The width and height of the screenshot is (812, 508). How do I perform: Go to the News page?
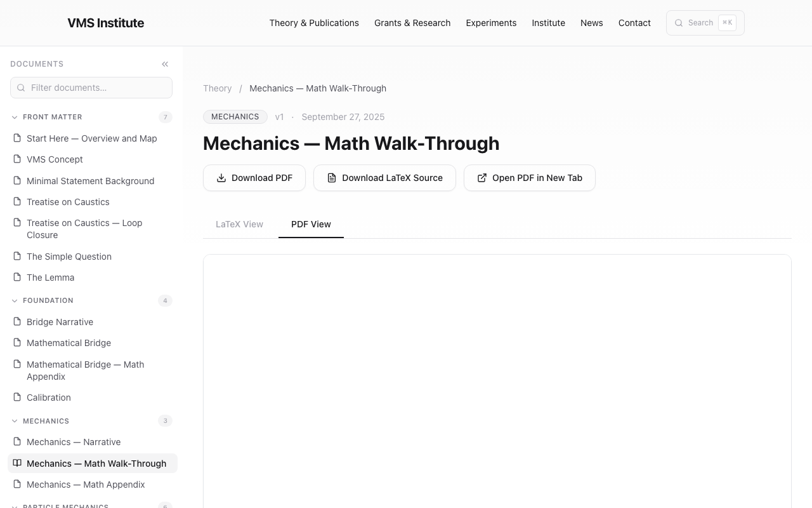point(591,23)
